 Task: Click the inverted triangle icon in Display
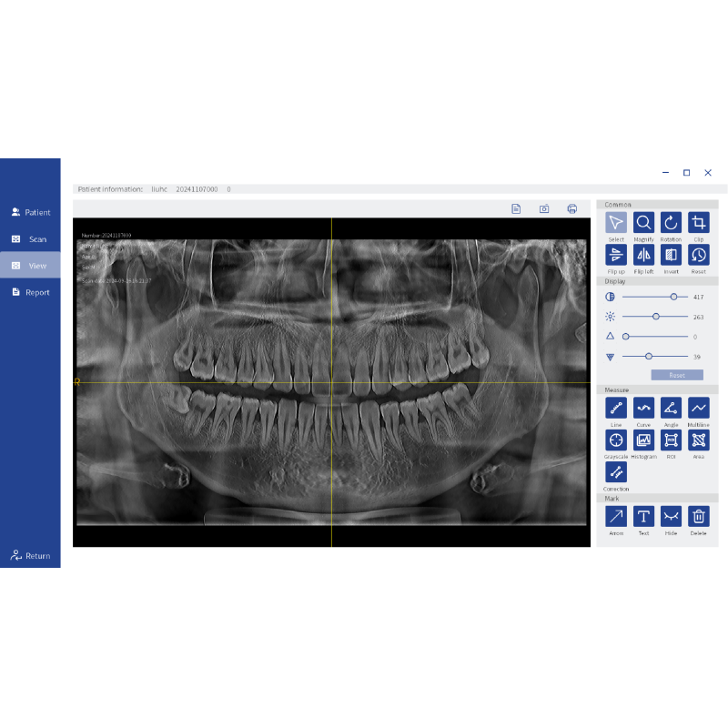tap(610, 357)
